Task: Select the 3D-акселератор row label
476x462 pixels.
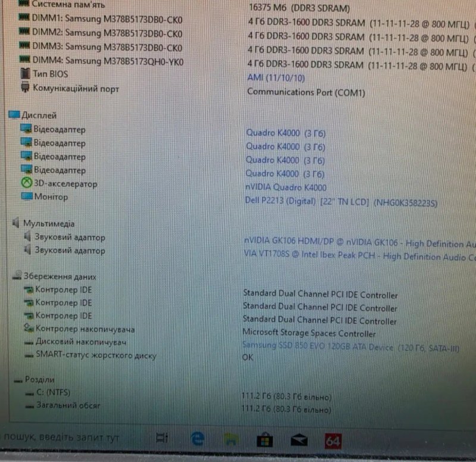Action: tap(65, 183)
